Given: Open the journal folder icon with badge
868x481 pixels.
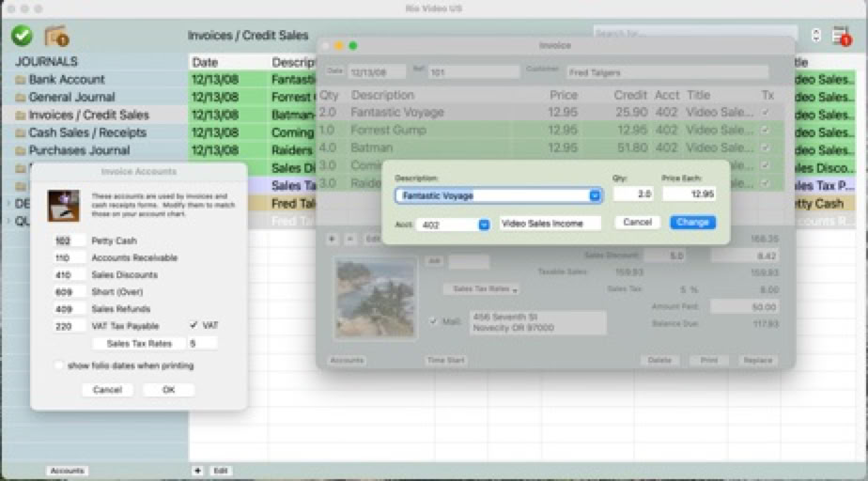Looking at the screenshot, I should [56, 36].
